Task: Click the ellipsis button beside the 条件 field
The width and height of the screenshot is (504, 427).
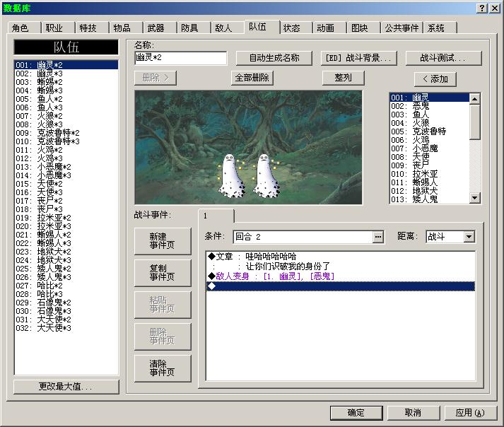Action: 378,237
